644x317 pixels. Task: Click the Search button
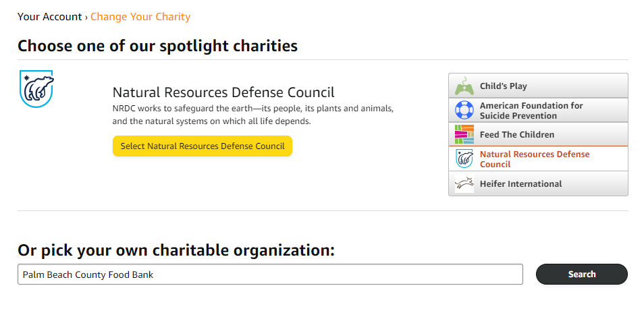pos(581,275)
